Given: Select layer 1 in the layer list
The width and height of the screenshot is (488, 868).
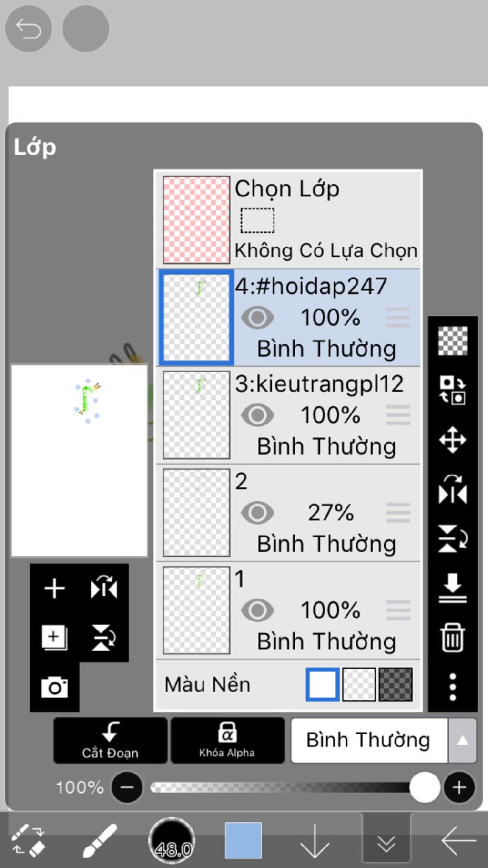Looking at the screenshot, I should [x=288, y=610].
